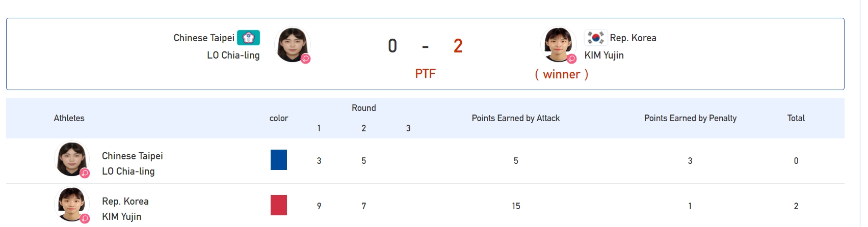Click the Rep. Korea flag icon
Viewport: 868px width, 227px height.
pos(595,38)
